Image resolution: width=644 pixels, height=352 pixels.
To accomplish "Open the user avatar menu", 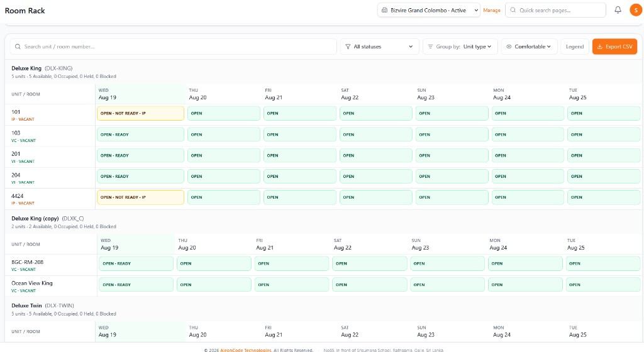I will click(x=636, y=10).
